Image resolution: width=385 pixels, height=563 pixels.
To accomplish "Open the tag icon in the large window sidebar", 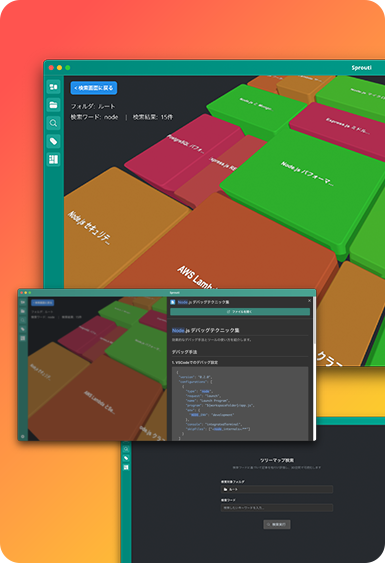I will pyautogui.click(x=54, y=141).
